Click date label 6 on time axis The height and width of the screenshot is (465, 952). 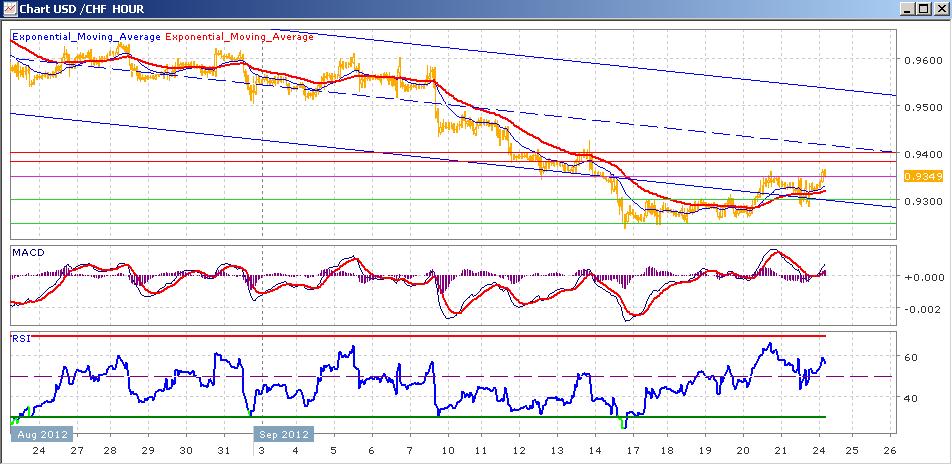[372, 452]
